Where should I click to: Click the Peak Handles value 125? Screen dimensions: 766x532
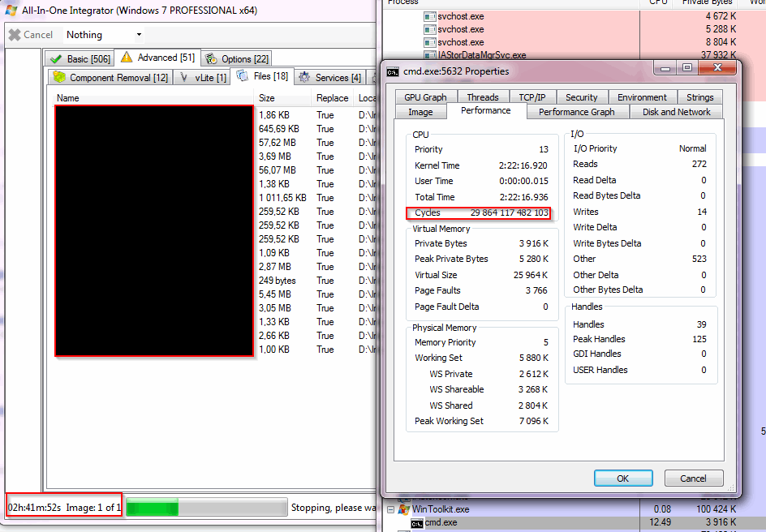tap(699, 339)
